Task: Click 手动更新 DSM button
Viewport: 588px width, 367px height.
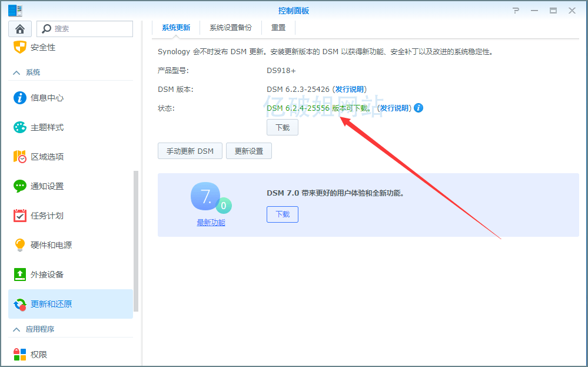Action: (x=190, y=151)
